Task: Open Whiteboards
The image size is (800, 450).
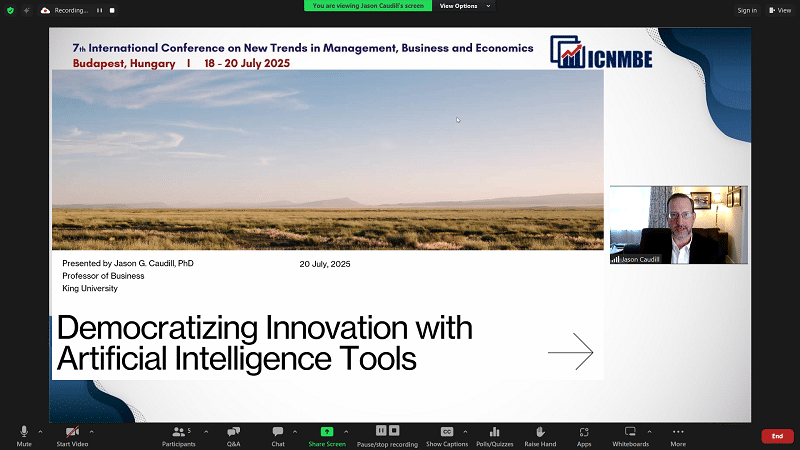Action: (630, 432)
